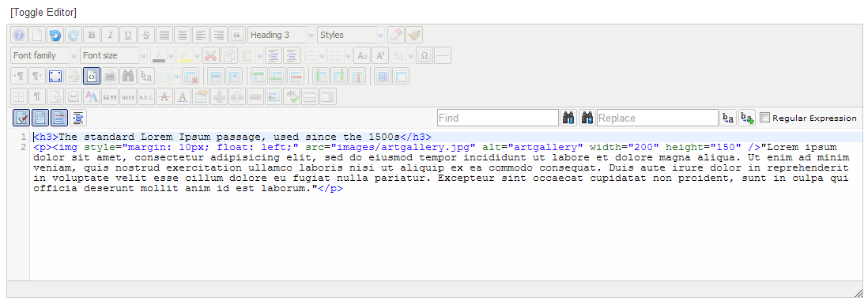Click the Toggle Editor link
This screenshot has width=868, height=301.
click(x=43, y=12)
